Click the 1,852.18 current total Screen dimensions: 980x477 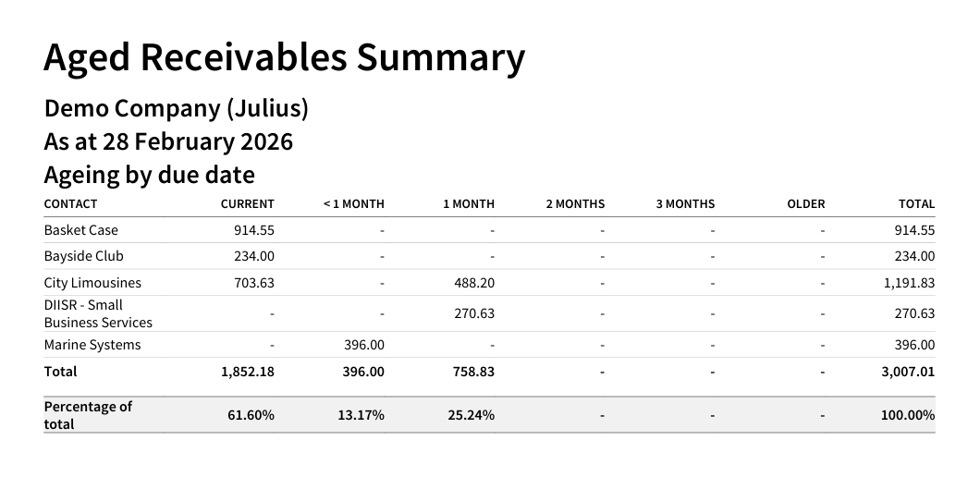(x=247, y=372)
